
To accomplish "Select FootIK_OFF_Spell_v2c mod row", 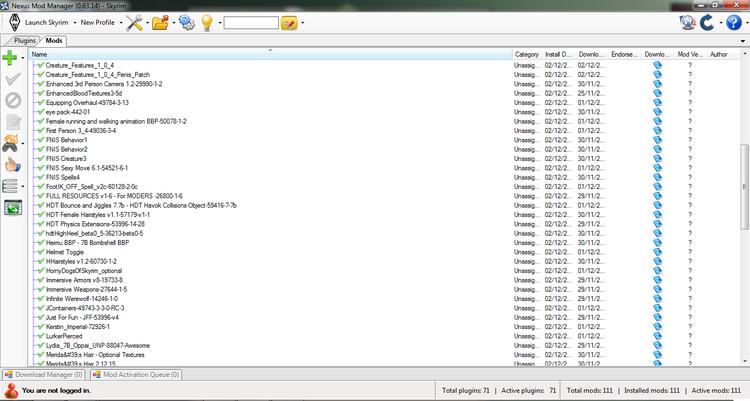I will tap(92, 187).
